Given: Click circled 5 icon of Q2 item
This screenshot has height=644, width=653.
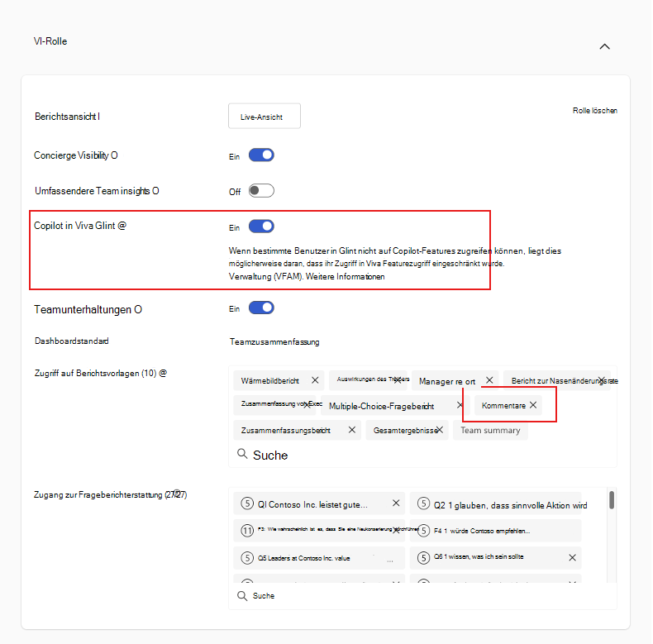Looking at the screenshot, I should tap(423, 503).
